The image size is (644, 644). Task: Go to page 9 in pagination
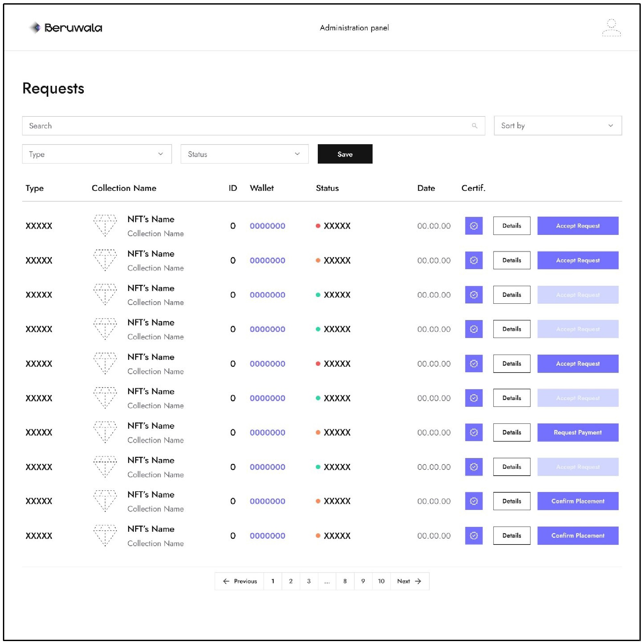363,581
